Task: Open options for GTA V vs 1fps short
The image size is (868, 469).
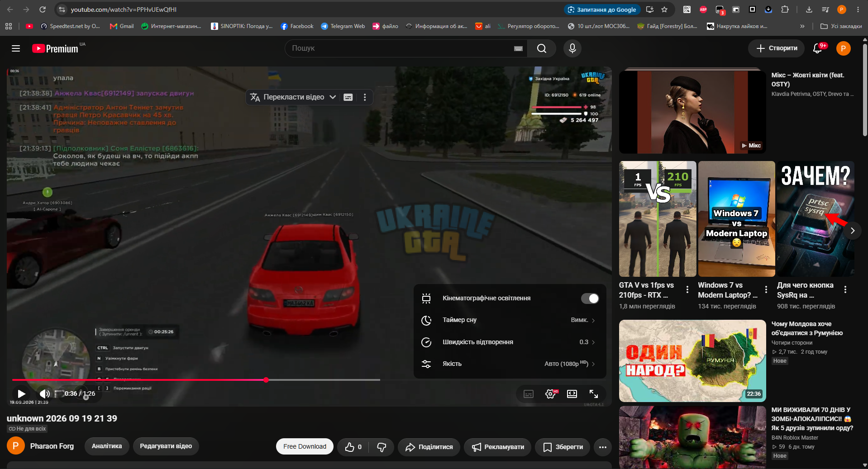Action: point(687,290)
